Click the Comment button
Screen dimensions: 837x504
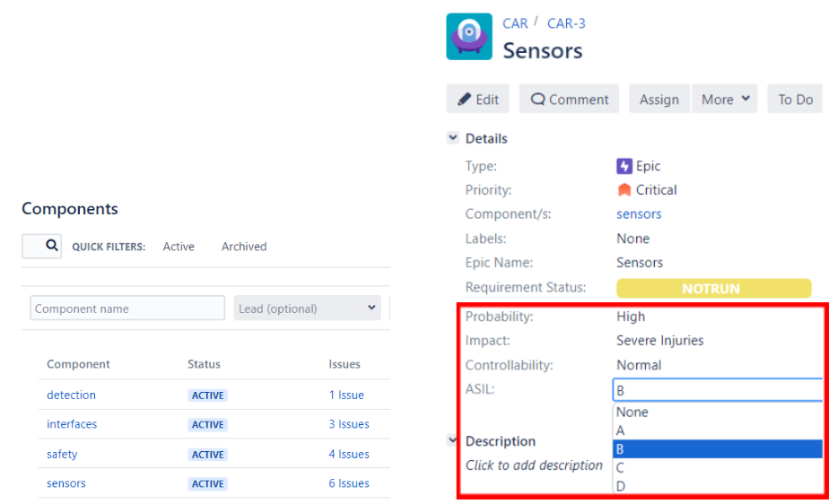coord(569,99)
